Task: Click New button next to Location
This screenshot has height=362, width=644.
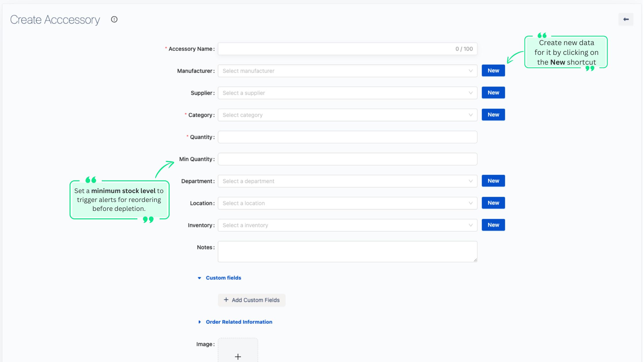Action: coord(493,203)
